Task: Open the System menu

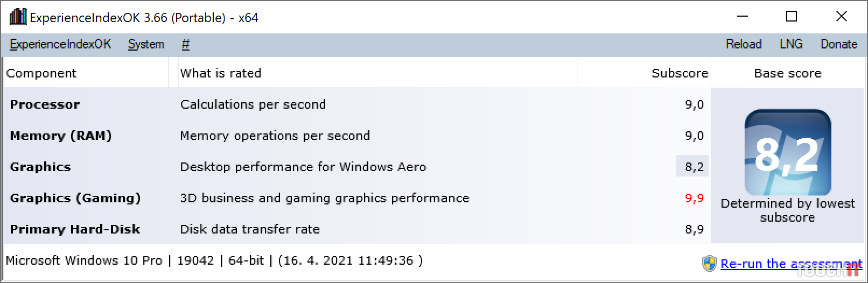Action: (146, 44)
